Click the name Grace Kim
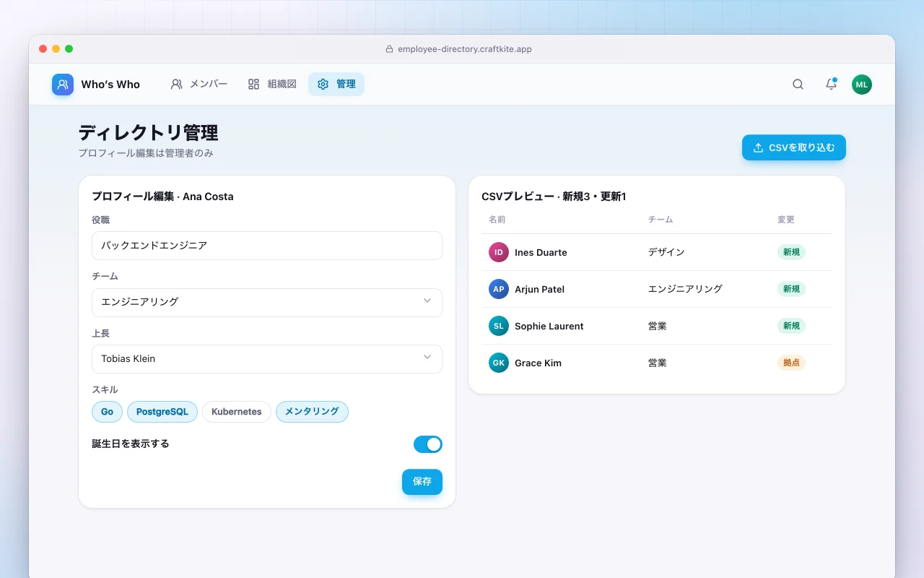 click(538, 363)
